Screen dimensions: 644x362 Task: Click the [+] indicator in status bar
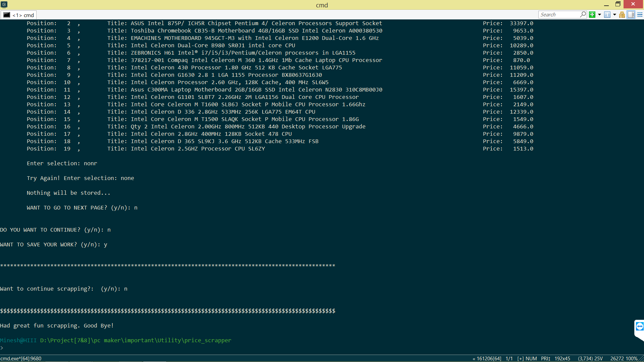520,359
